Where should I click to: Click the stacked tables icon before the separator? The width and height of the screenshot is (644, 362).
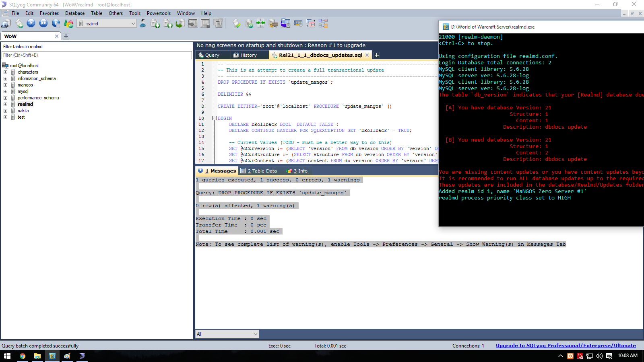coord(218,23)
